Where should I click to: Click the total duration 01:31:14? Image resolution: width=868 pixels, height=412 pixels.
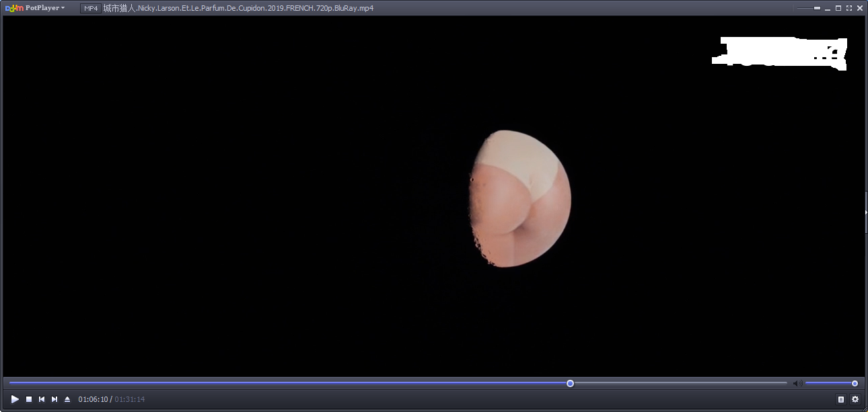point(130,399)
